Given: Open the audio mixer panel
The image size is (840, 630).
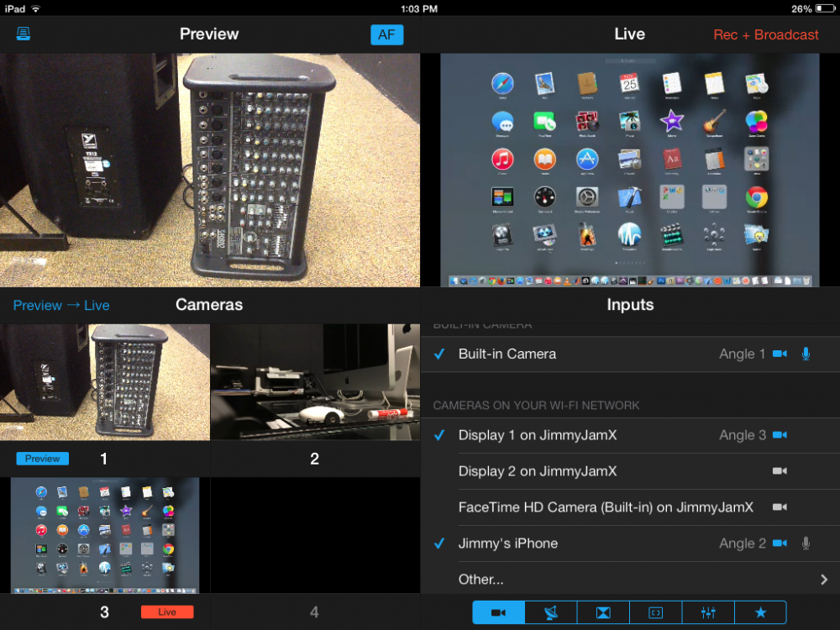Looking at the screenshot, I should [708, 612].
